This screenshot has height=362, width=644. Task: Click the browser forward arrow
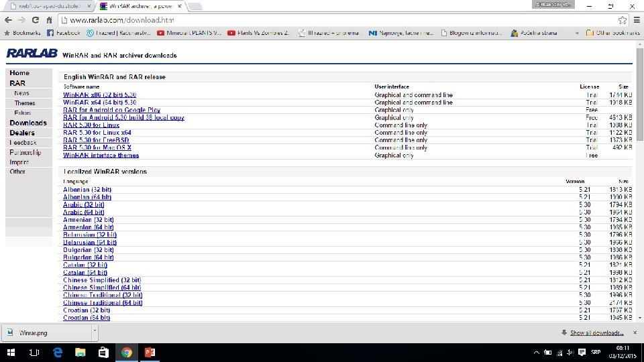(21, 20)
